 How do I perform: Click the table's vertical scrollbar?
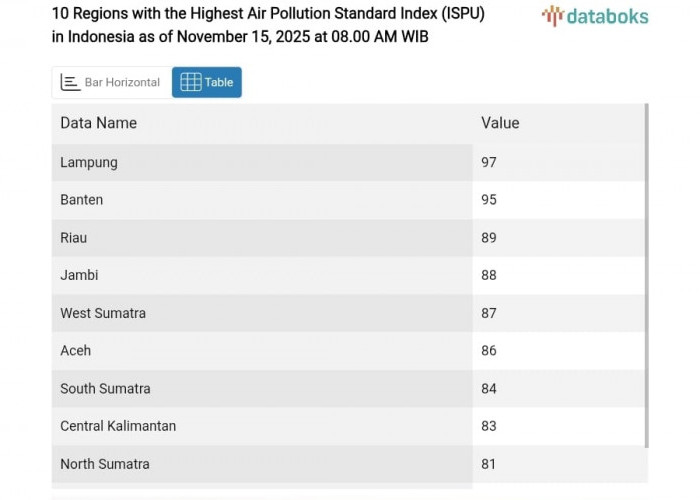[646, 275]
